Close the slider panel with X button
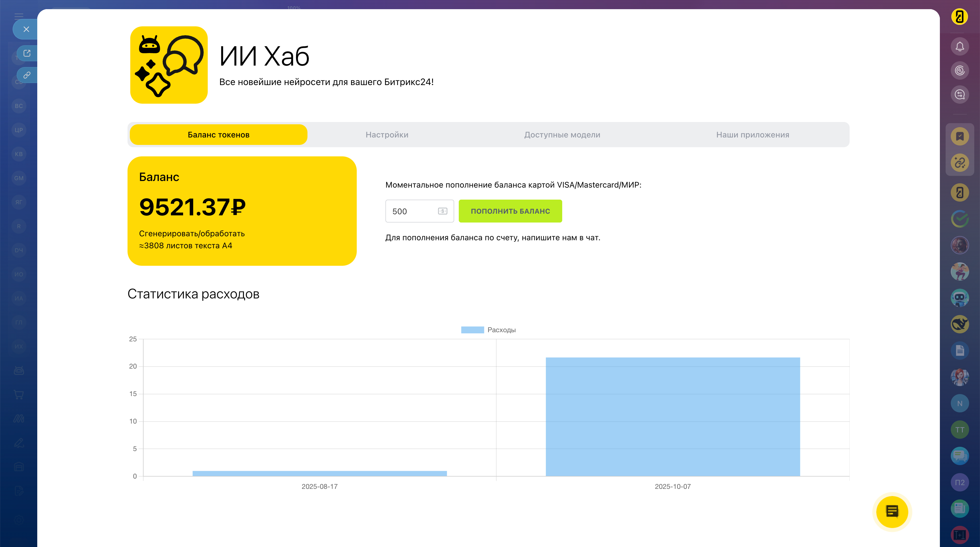This screenshot has width=980, height=547. [26, 29]
